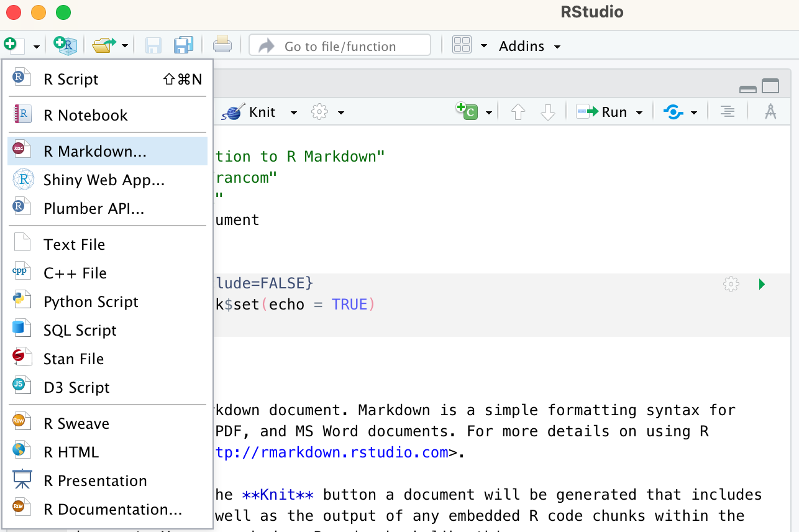The image size is (799, 532).
Task: Choose C++ File from the menu
Action: pyautogui.click(x=107, y=273)
